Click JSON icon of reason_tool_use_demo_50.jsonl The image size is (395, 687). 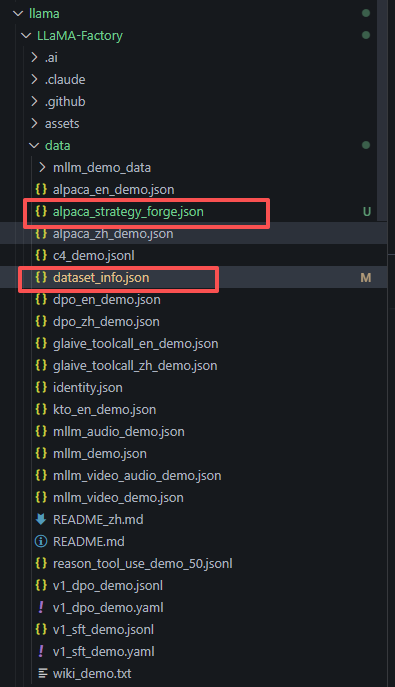41,563
